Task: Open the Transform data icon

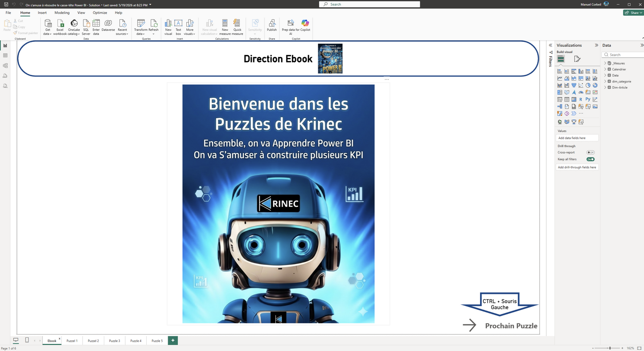Action: (x=141, y=27)
